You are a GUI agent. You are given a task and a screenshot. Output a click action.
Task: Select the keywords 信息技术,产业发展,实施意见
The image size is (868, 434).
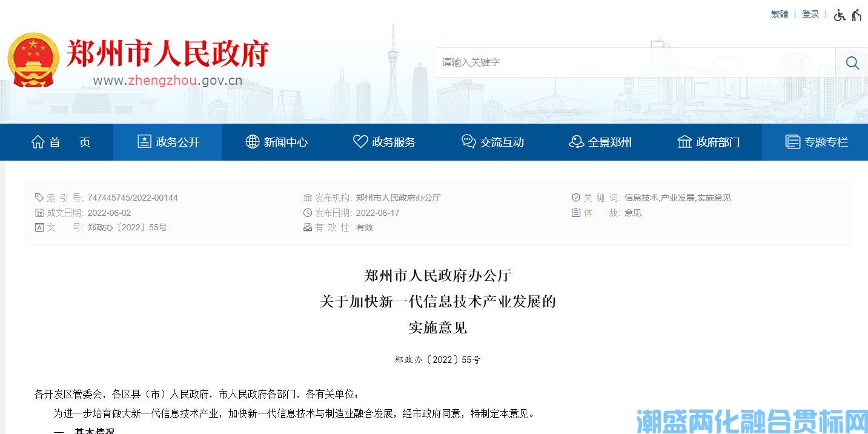pyautogui.click(x=677, y=198)
